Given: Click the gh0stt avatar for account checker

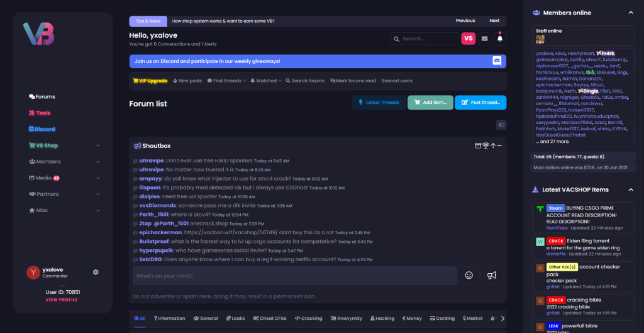Looking at the screenshot, I should [540, 268].
